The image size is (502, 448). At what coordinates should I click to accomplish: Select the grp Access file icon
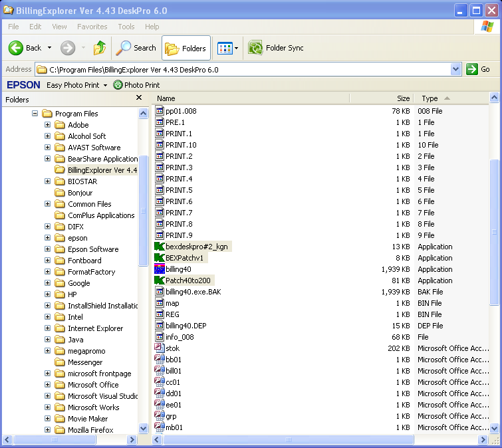160,416
